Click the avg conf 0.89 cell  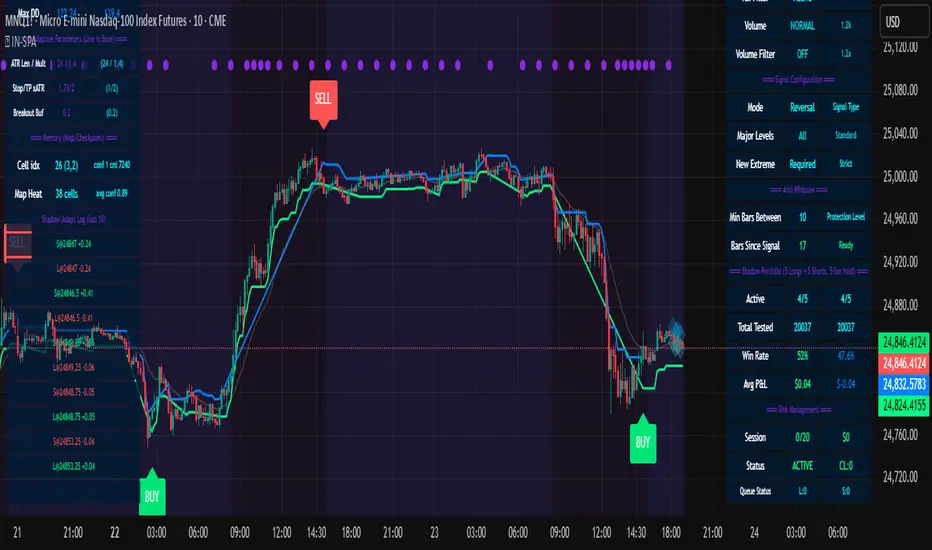(x=111, y=193)
